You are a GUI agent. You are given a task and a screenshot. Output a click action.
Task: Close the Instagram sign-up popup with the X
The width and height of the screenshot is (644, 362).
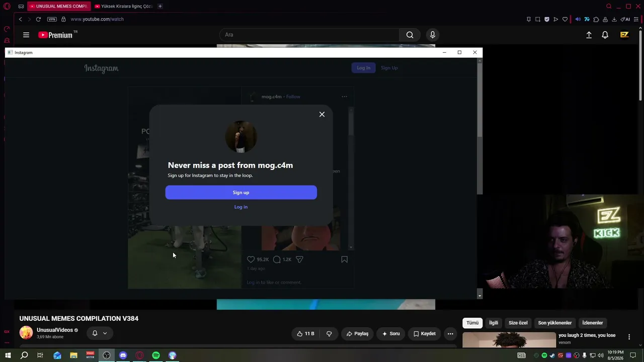pos(322,114)
